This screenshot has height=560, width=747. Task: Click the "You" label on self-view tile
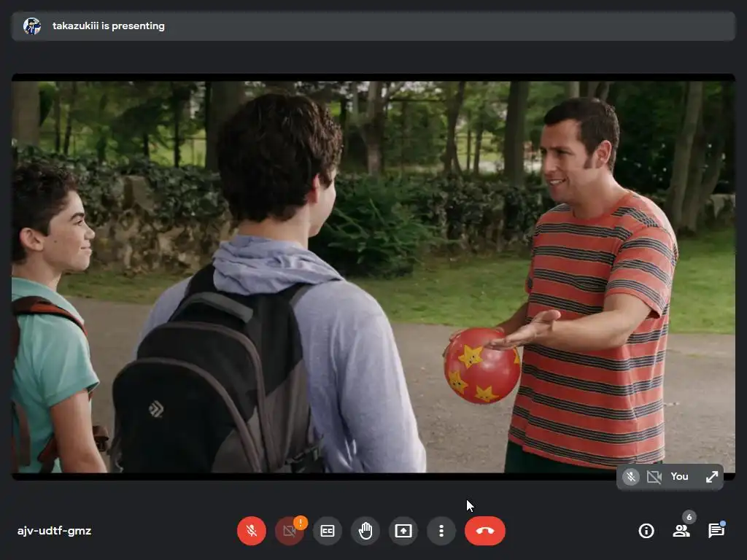pos(679,477)
